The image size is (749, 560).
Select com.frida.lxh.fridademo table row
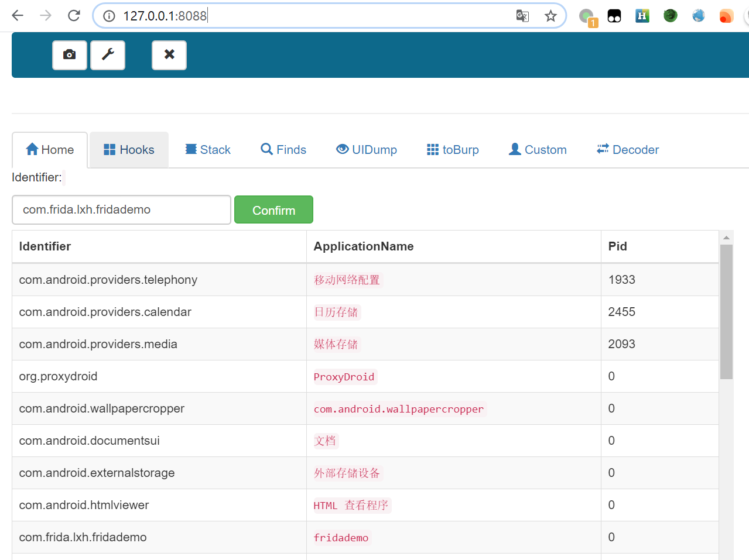click(365, 537)
